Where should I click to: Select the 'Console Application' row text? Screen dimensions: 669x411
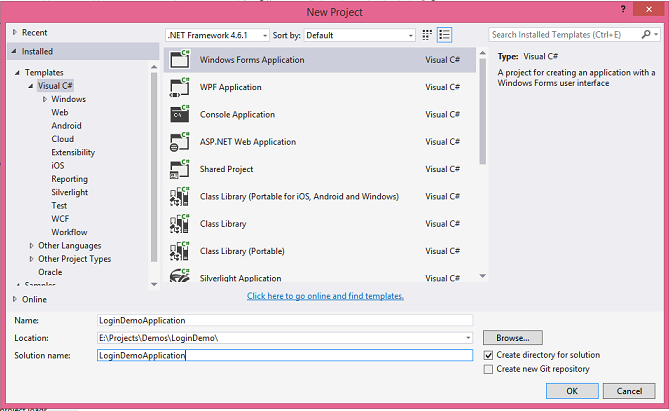pos(237,114)
